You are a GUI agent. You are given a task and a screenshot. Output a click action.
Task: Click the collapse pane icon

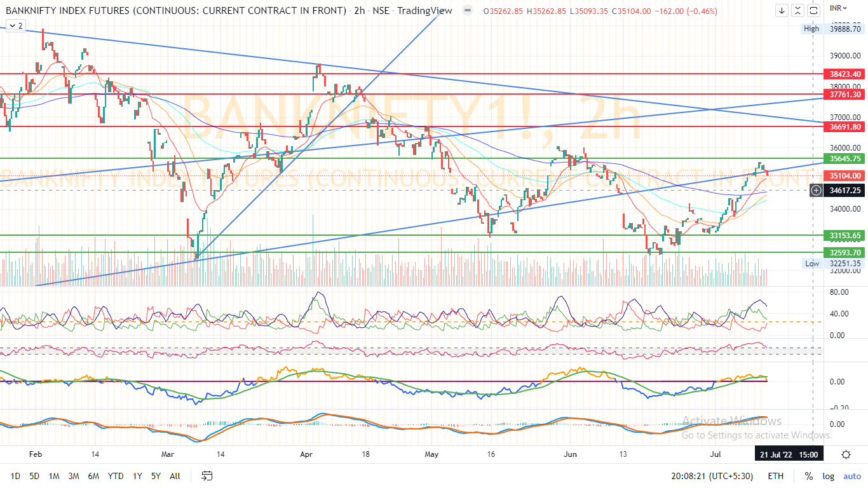coord(798,10)
